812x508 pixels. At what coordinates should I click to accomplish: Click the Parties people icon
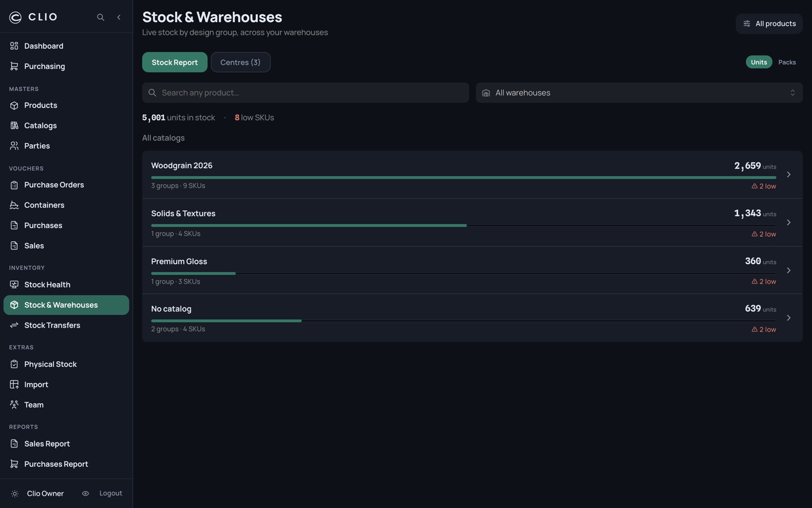14,146
